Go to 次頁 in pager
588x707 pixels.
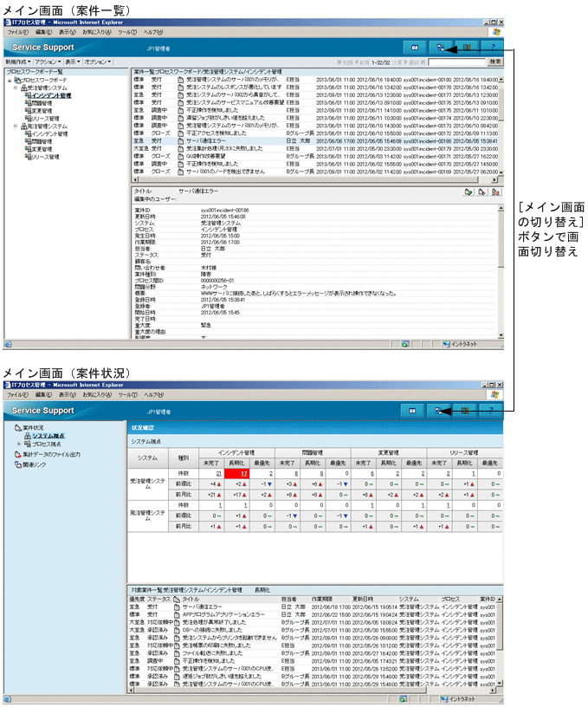point(400,62)
